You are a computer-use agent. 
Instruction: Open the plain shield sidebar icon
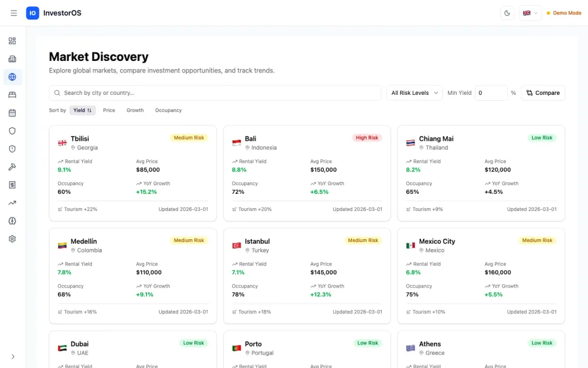tap(13, 131)
